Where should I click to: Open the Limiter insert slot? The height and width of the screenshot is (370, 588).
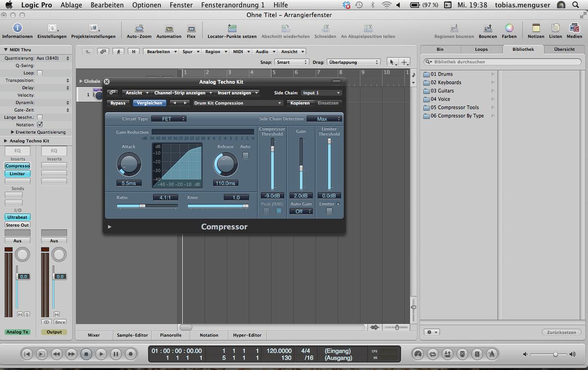[17, 174]
